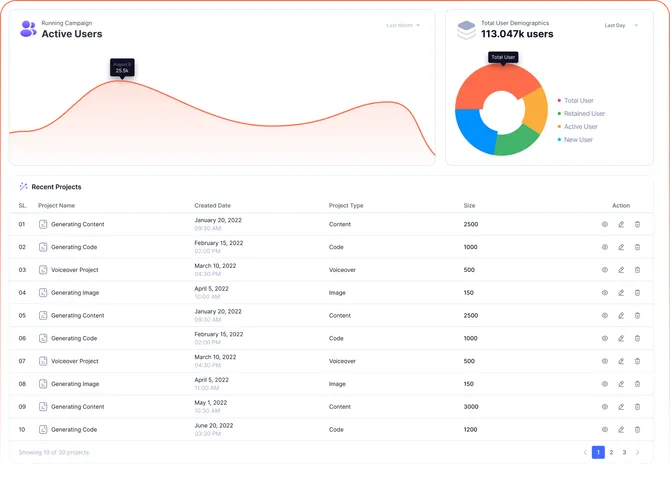This screenshot has height=480, width=670.
Task: Edit project 07 Voiceover Project
Action: pos(621,361)
